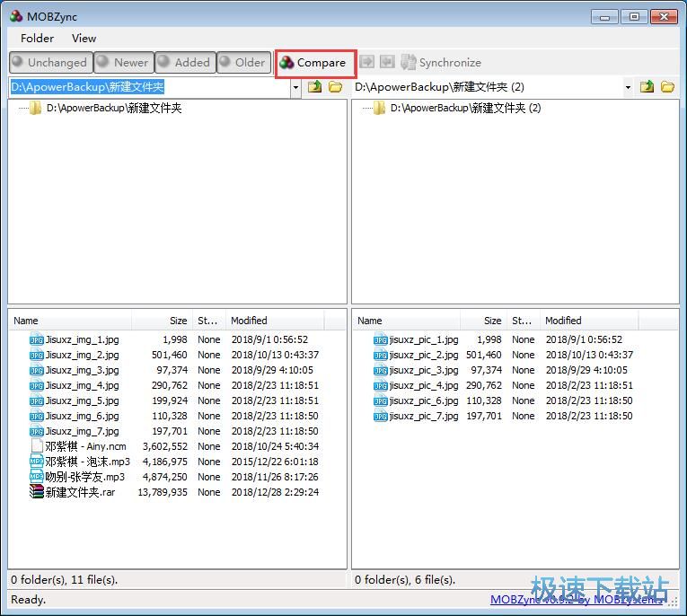Screen dimensions: 687x616
Task: Click size 197,701 in right list
Action: point(484,417)
